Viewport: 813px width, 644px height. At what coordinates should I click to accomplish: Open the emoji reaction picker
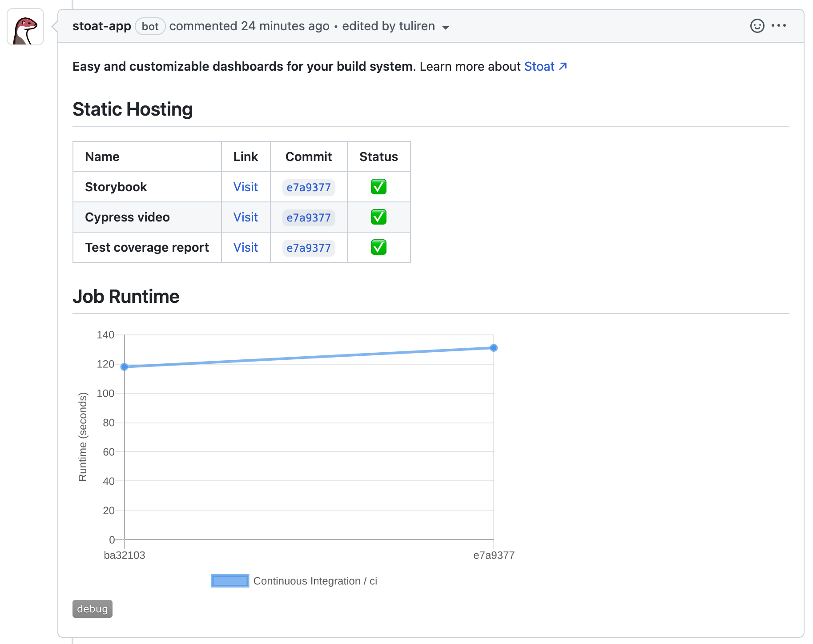click(757, 26)
